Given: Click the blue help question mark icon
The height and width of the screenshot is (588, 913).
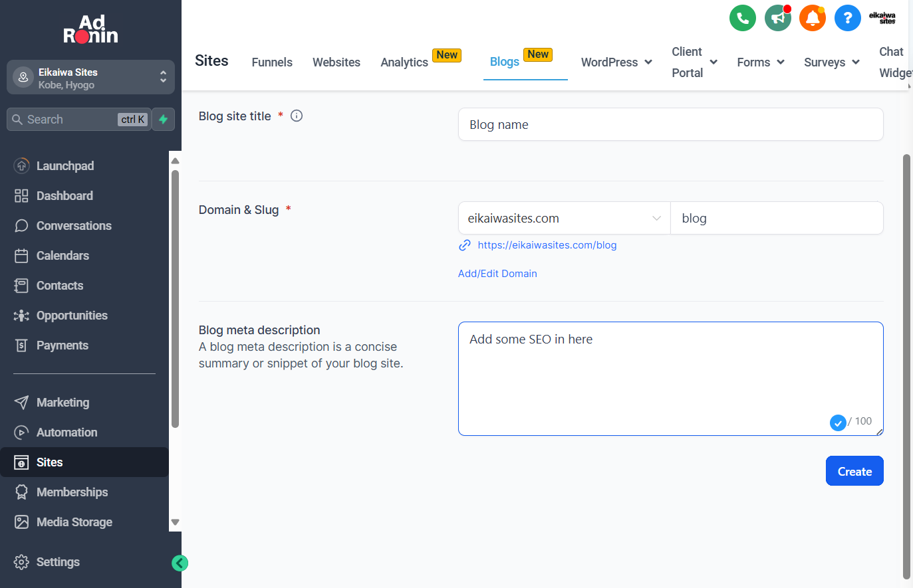Looking at the screenshot, I should tap(848, 18).
